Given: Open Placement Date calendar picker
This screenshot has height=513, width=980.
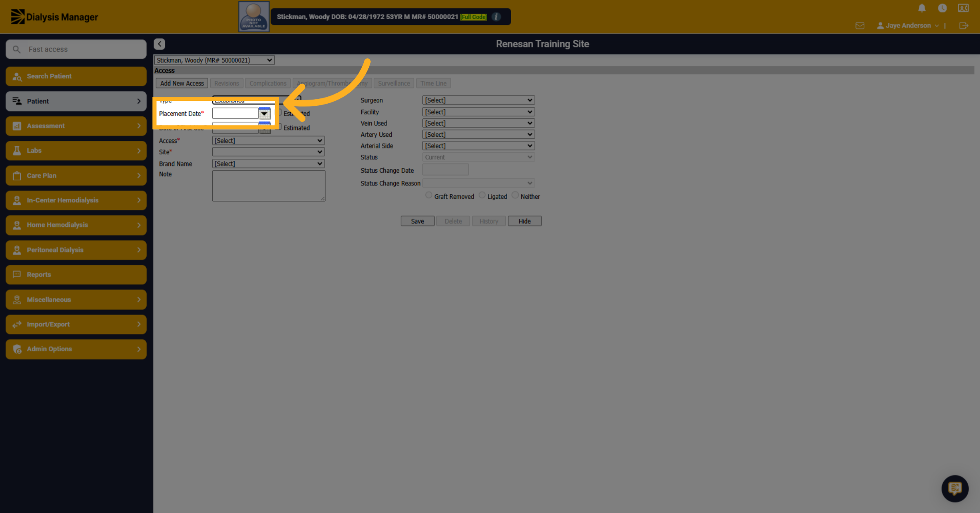Looking at the screenshot, I should (264, 113).
